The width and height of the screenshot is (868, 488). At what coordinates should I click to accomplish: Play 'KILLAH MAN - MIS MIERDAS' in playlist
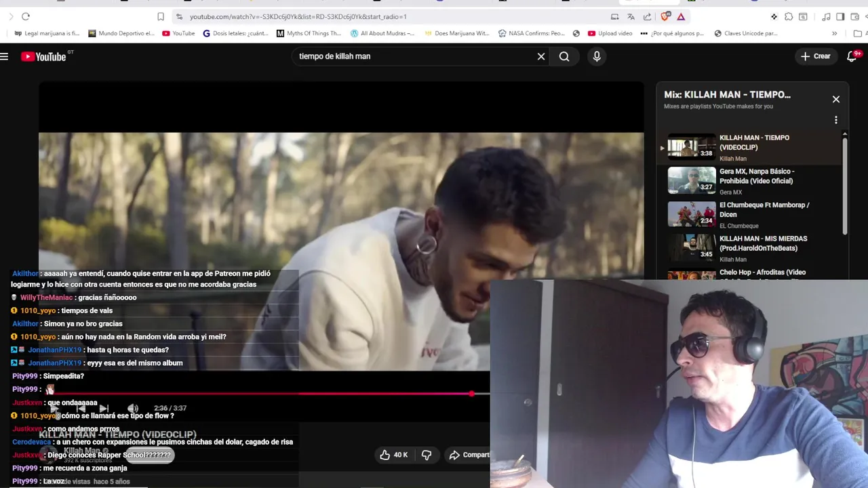[750, 249]
